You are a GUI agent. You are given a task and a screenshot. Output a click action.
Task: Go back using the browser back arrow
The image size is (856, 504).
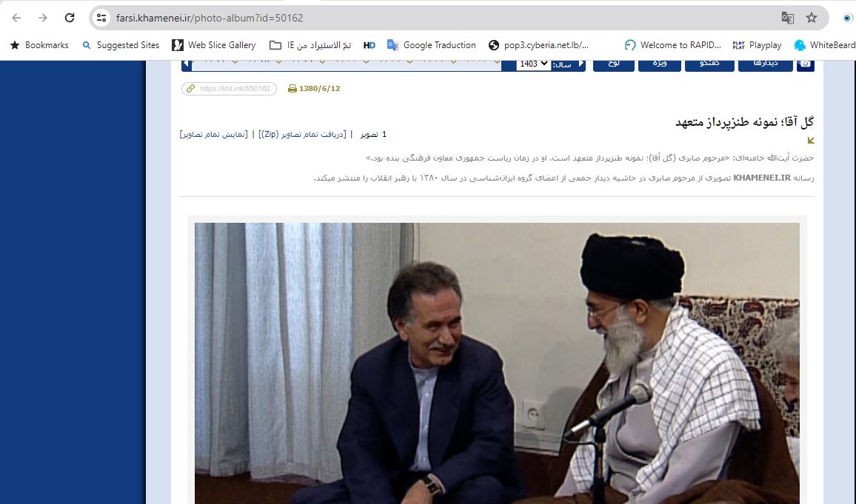(16, 18)
